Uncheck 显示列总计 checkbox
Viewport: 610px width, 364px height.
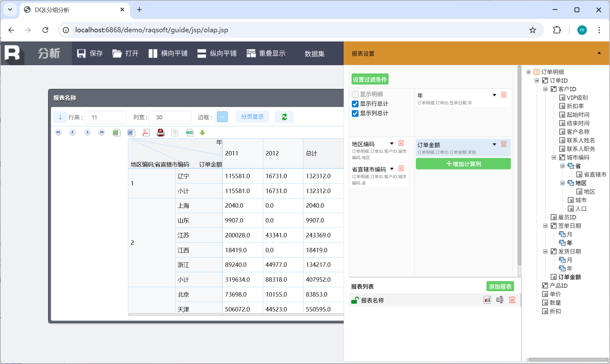[x=355, y=113]
